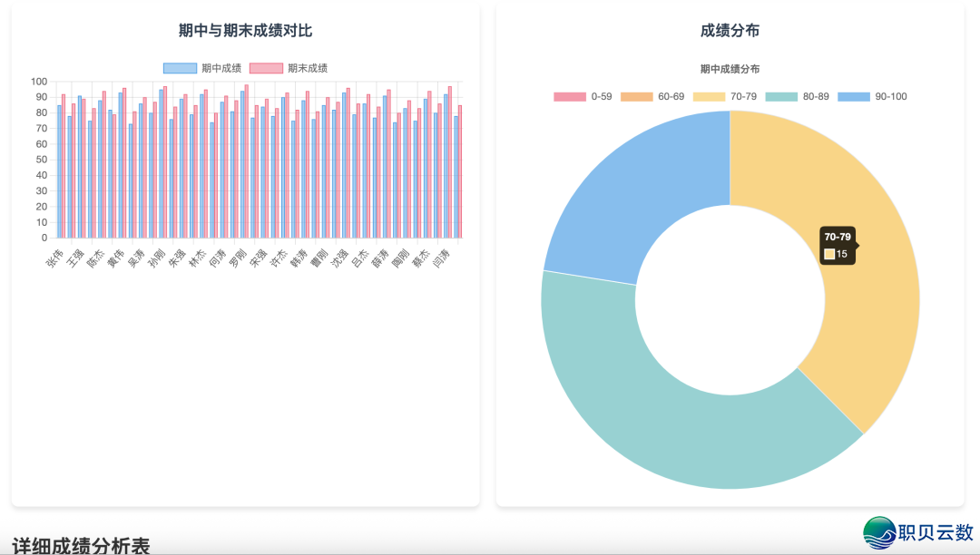Select the orange 60-69 legend color marker
Screen dimensions: 980x555
coord(637,96)
